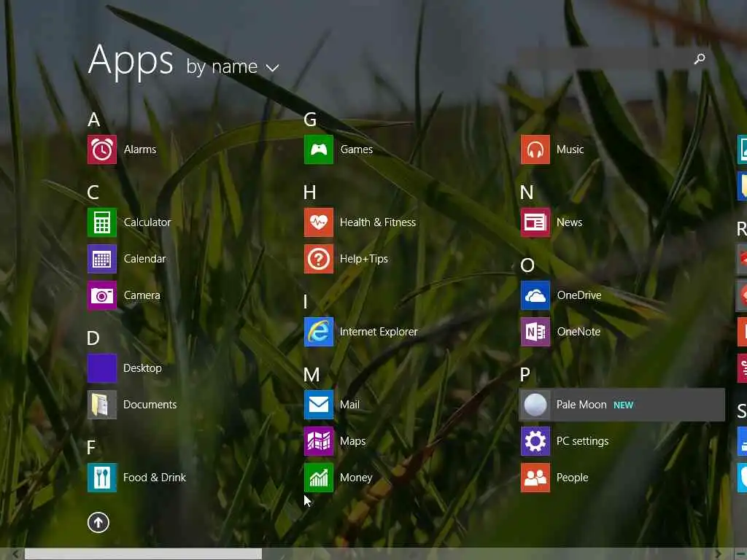This screenshot has width=747, height=560.
Task: Click the search magnifier icon
Action: tap(700, 58)
